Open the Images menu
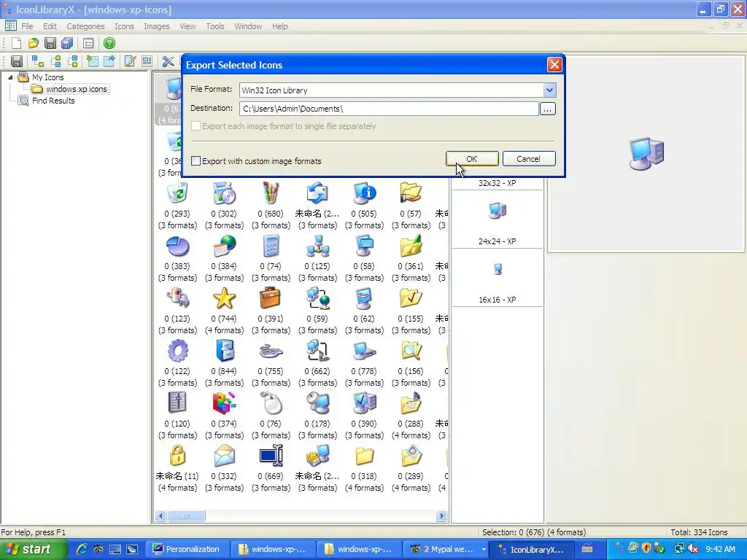Image resolution: width=747 pixels, height=560 pixels. point(157,26)
